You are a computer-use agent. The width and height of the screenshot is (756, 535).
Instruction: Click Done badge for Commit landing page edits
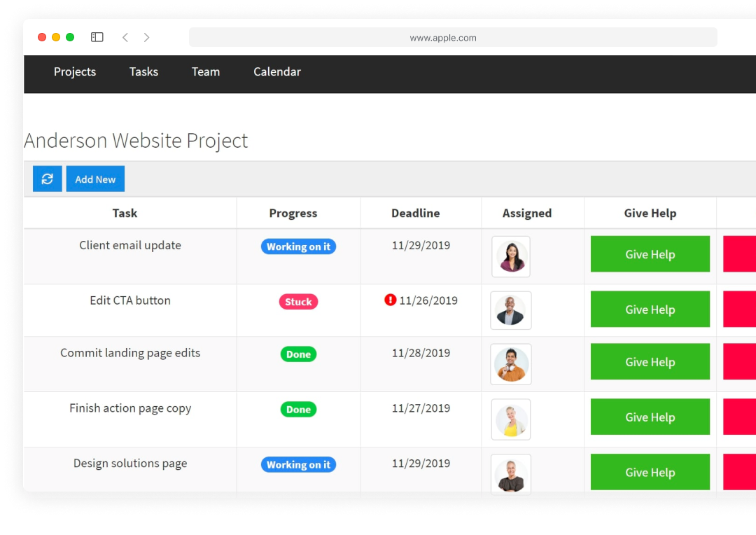298,354
